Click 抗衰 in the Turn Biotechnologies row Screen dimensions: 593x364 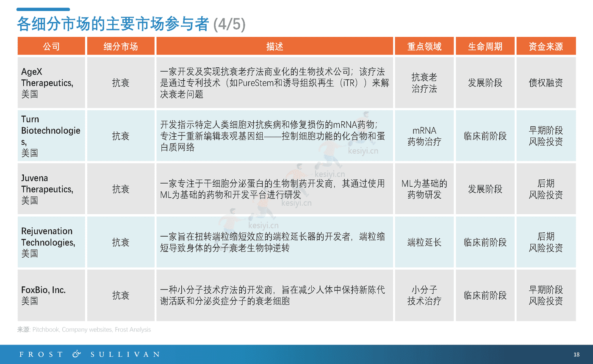point(121,136)
